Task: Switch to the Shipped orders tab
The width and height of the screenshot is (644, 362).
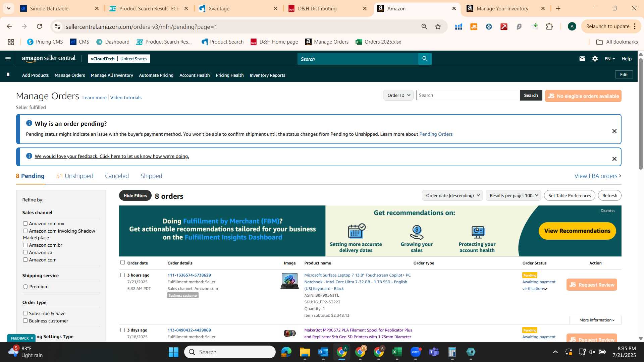Action: point(151,176)
